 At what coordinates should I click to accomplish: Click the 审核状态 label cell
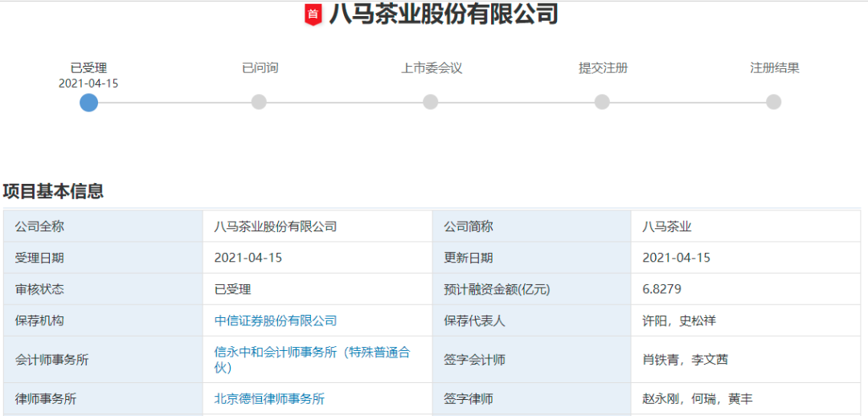coord(104,289)
